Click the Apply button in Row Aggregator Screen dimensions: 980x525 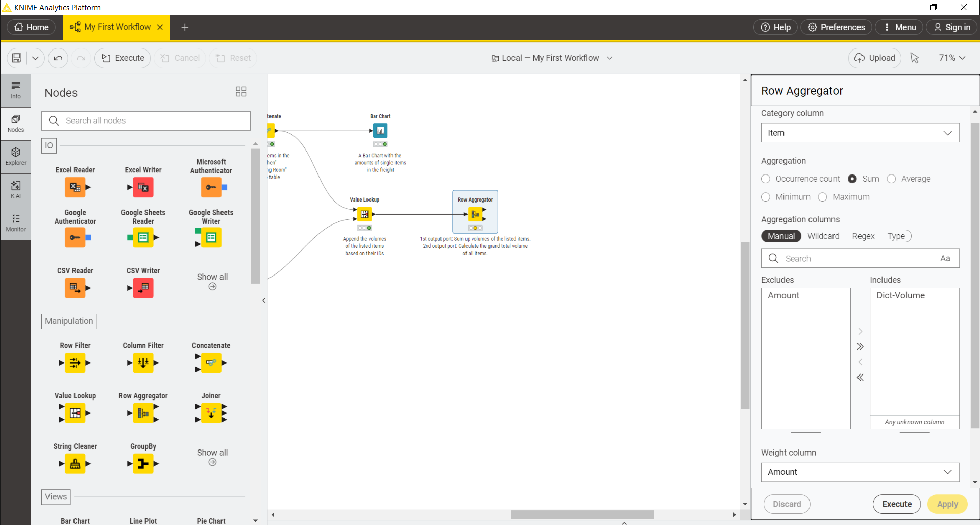tap(947, 504)
